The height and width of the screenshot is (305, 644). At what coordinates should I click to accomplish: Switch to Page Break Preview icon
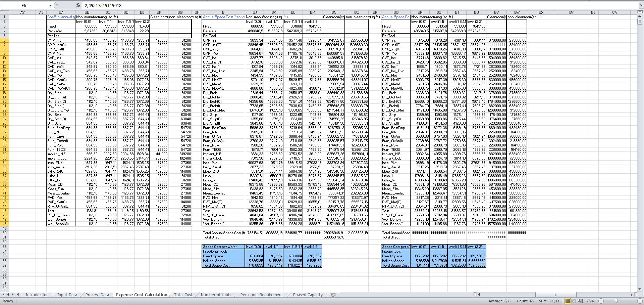click(x=580, y=301)
